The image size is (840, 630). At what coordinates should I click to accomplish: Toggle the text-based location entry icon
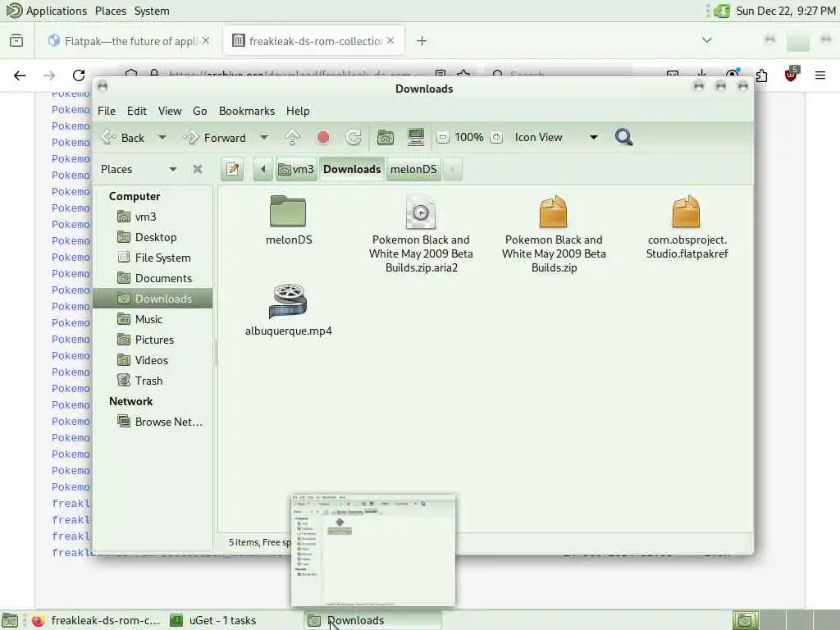click(232, 169)
